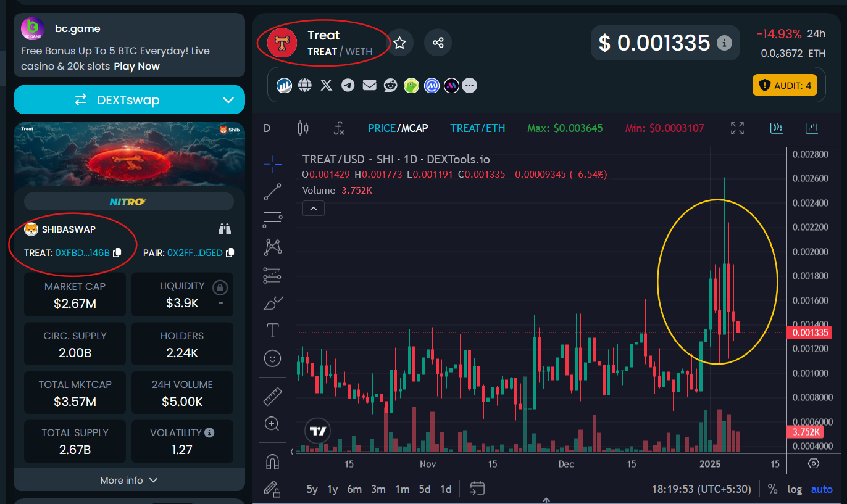Screen dimensions: 847x504
Task: Set chart range to 1y
Action: [x=333, y=489]
